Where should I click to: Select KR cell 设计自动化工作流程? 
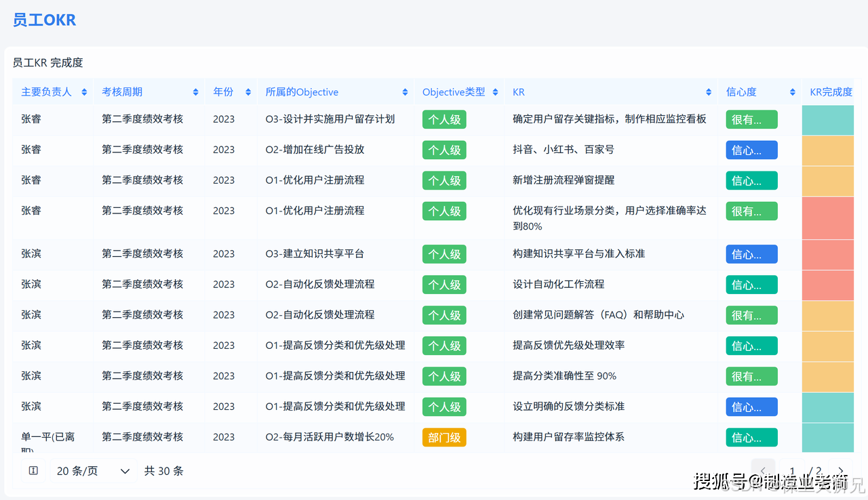click(x=559, y=284)
